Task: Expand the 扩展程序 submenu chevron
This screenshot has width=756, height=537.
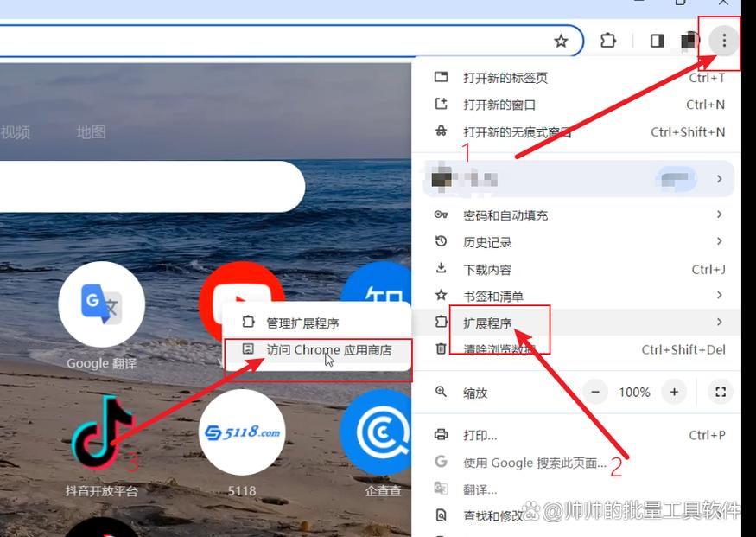Action: point(720,322)
